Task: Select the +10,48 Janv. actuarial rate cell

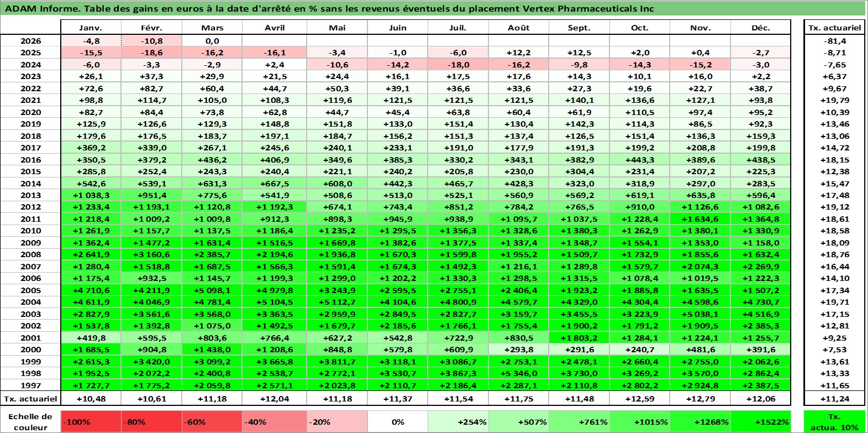Action: [x=91, y=399]
